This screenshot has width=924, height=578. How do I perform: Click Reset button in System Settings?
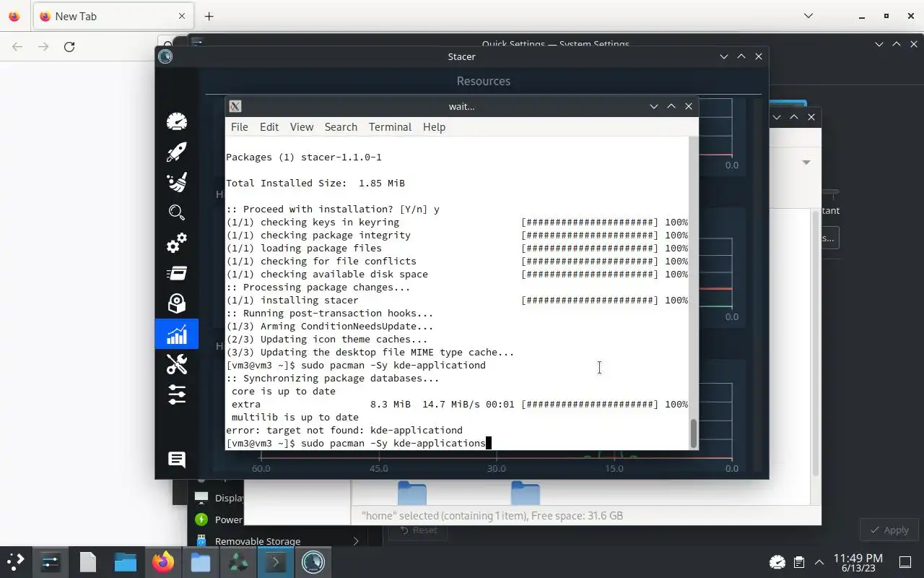[417, 530]
